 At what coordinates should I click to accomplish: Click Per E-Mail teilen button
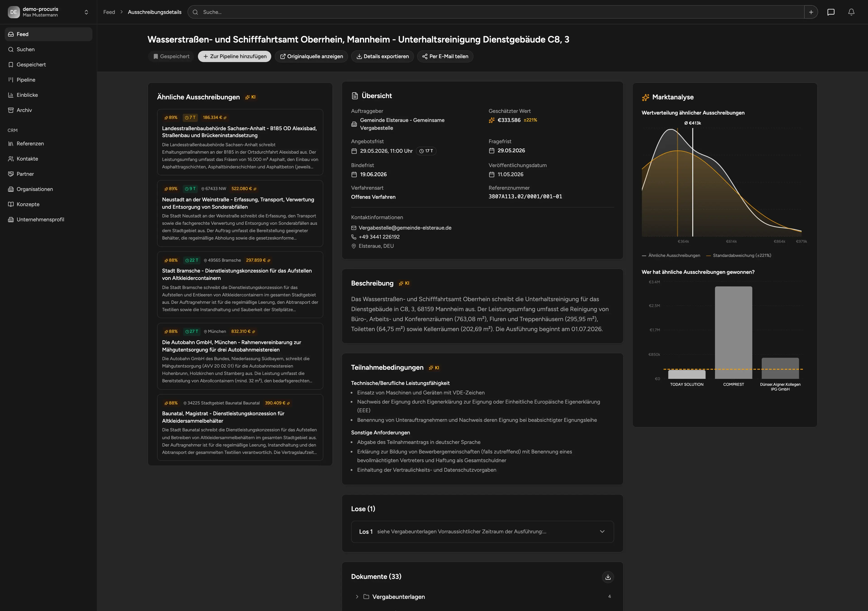coord(445,56)
